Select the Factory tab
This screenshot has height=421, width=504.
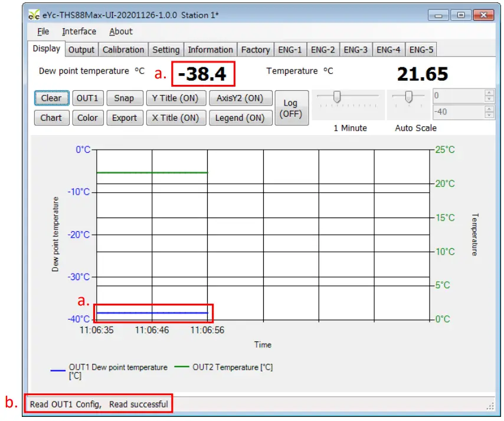click(256, 50)
